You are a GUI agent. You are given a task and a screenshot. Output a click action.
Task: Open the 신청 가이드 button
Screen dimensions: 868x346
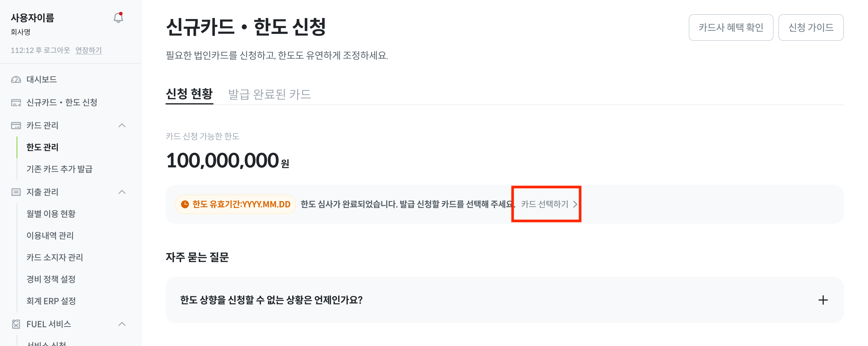point(810,27)
